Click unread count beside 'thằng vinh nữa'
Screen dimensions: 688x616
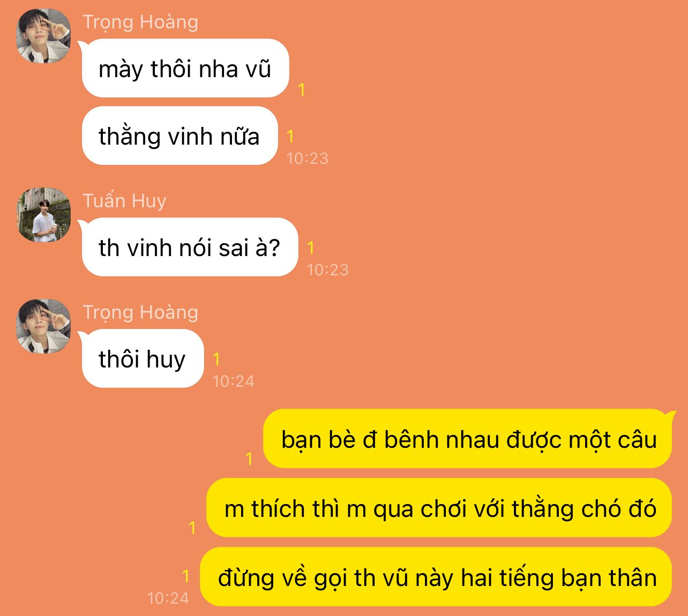pyautogui.click(x=290, y=136)
